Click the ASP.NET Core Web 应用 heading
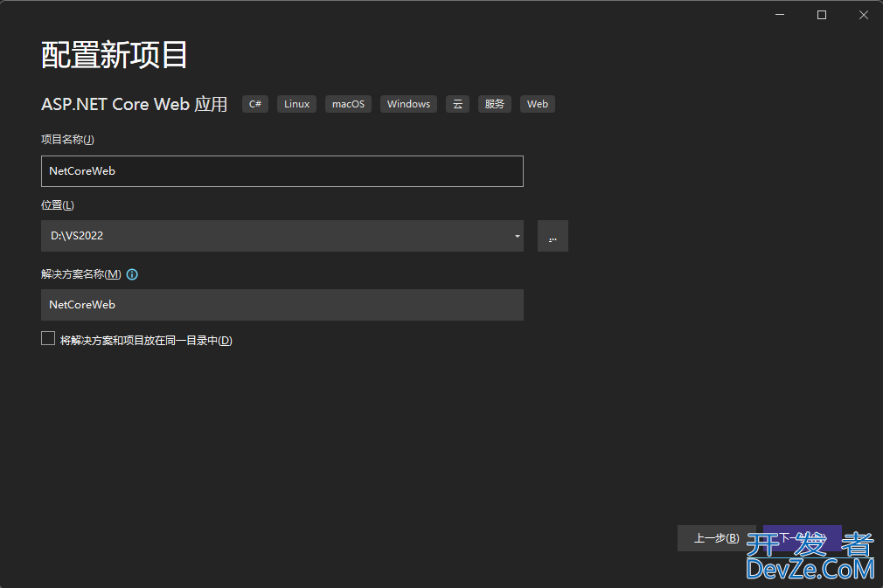The height and width of the screenshot is (588, 883). pos(135,104)
